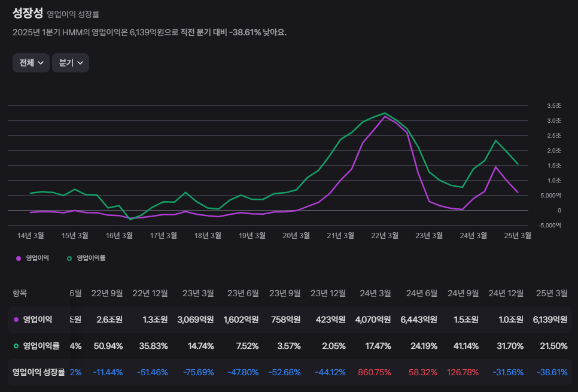Click the 6,139억원 operating profit cell
578x392 pixels.
[550, 320]
